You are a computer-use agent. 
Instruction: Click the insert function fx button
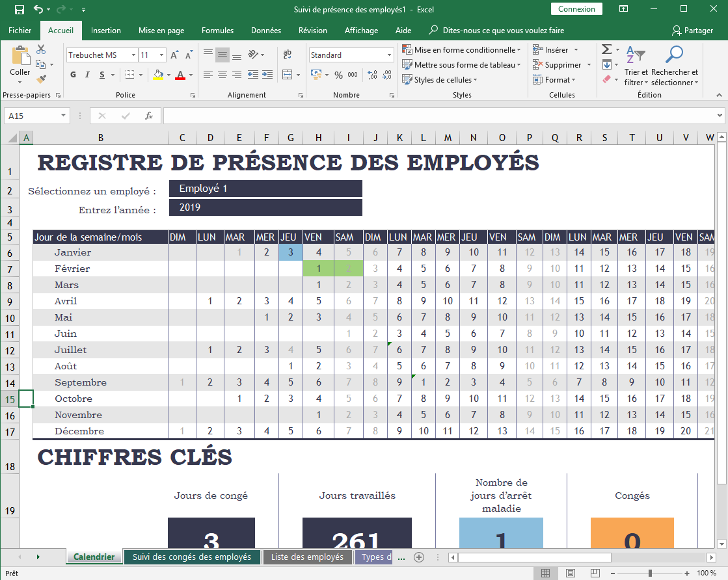(x=148, y=116)
